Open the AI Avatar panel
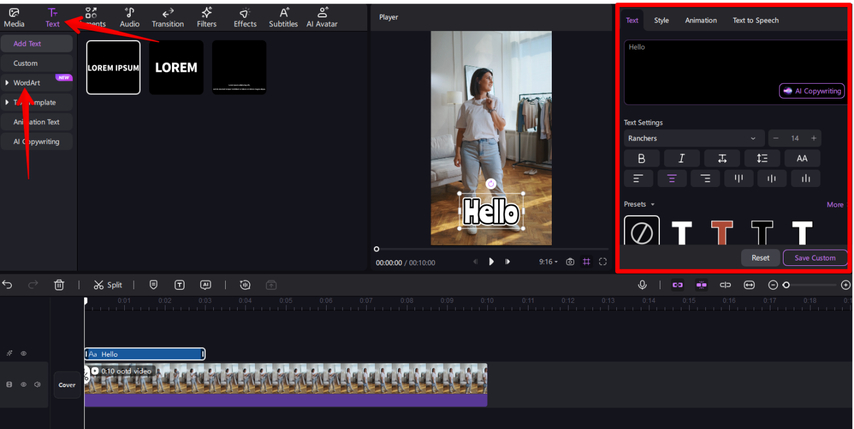Screen dimensions: 854x429 pyautogui.click(x=321, y=17)
